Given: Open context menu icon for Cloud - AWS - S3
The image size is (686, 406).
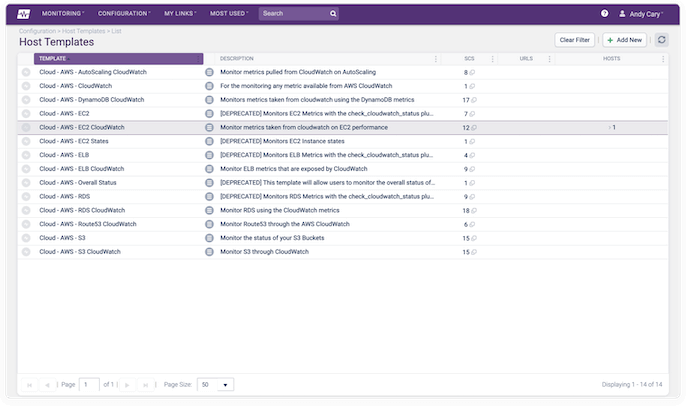Looking at the screenshot, I should (x=209, y=238).
